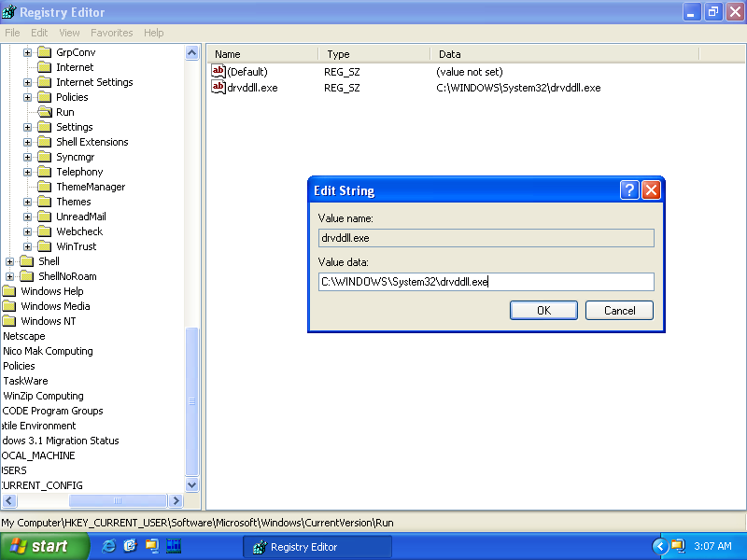Click the Value name field
Screen dimensions: 747x560
(486, 238)
